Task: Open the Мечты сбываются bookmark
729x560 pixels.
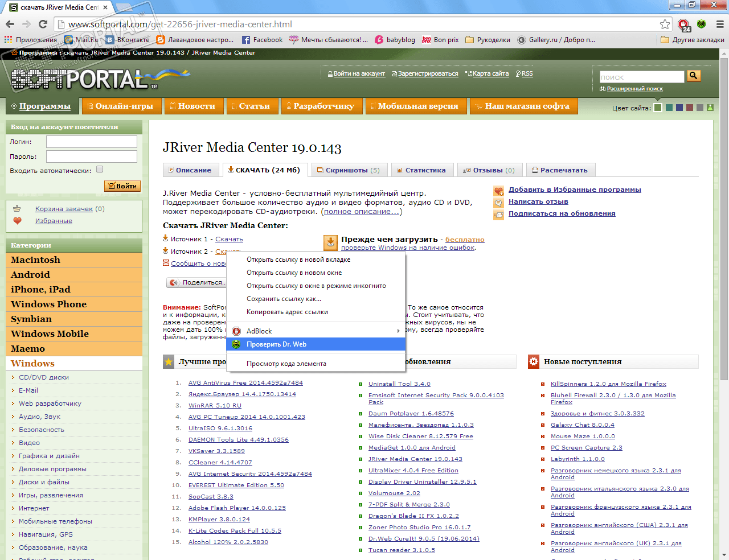Action: coord(329,40)
